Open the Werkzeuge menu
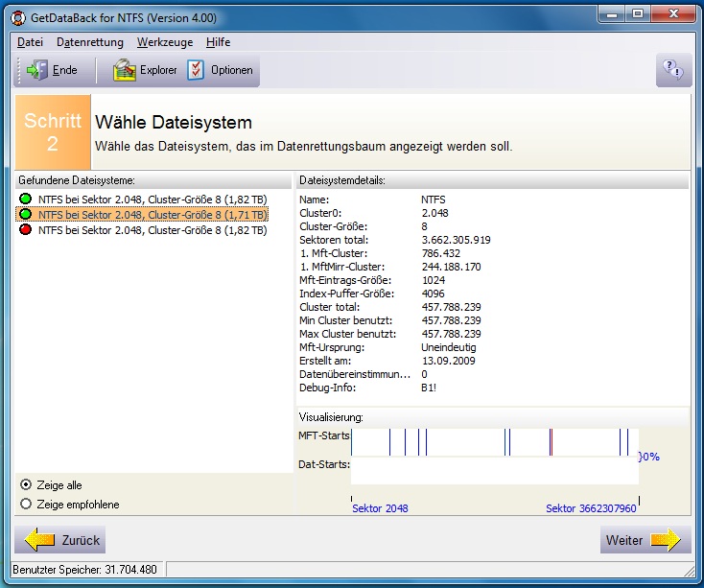704x588 pixels. (x=165, y=42)
